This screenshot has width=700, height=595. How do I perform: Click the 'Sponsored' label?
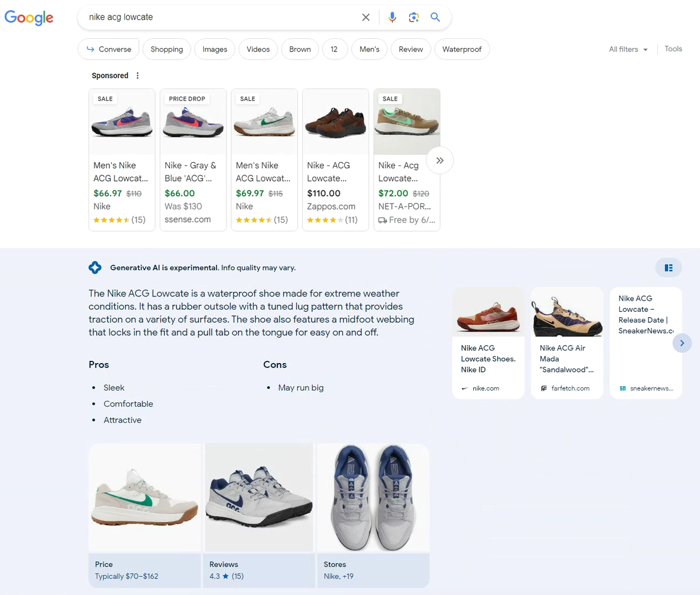(110, 75)
